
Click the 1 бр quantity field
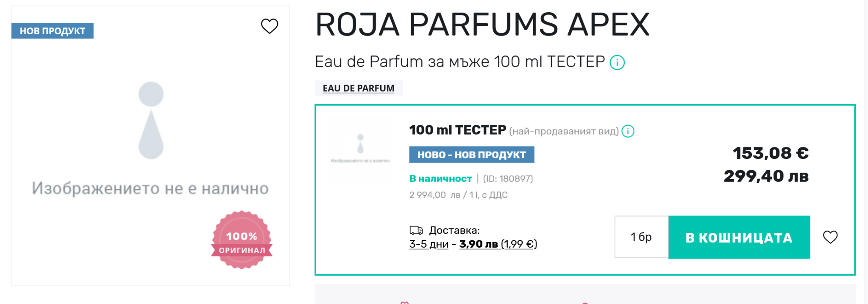click(641, 237)
